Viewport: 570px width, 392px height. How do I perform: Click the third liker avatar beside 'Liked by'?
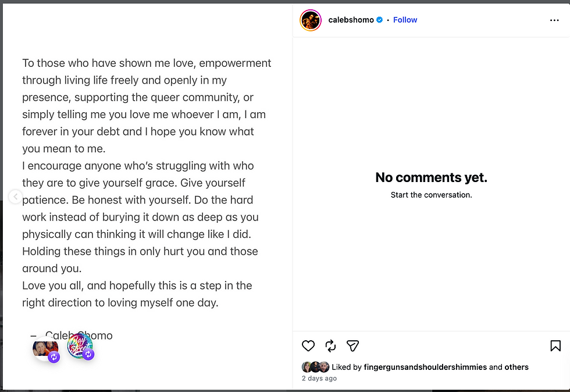[x=325, y=367]
